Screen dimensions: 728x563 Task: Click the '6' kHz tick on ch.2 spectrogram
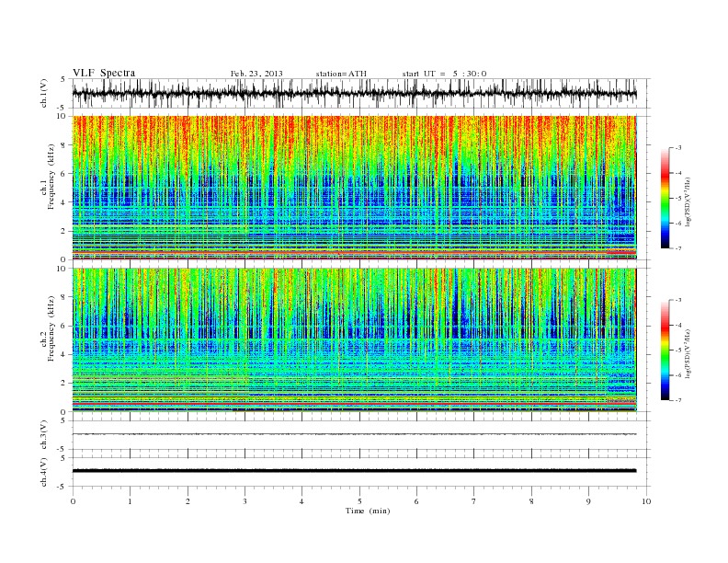(x=64, y=326)
